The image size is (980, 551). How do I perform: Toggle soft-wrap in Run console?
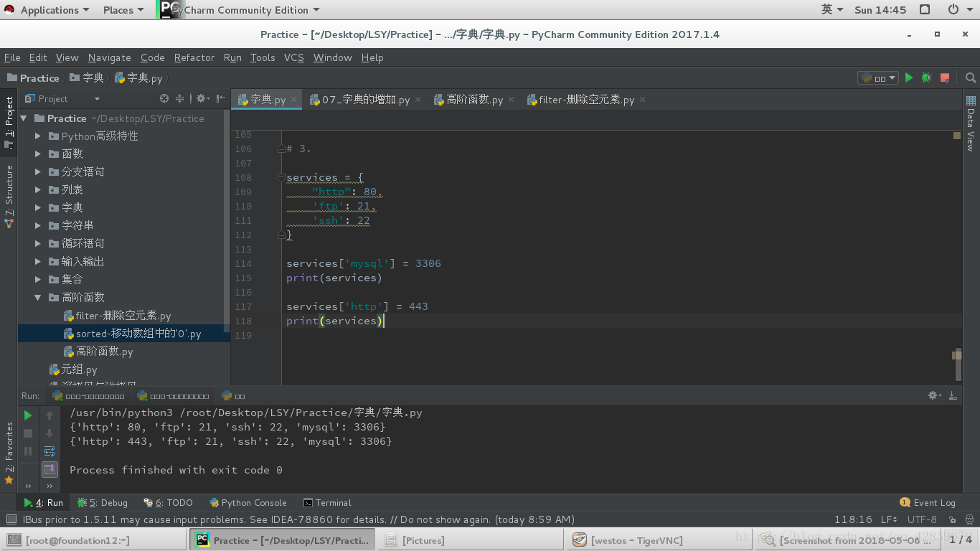point(50,451)
